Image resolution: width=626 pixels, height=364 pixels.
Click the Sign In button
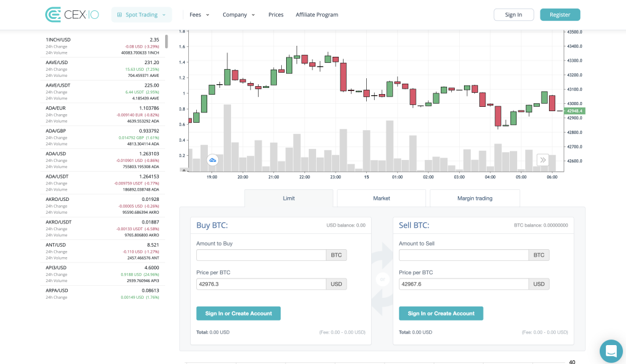coord(514,15)
